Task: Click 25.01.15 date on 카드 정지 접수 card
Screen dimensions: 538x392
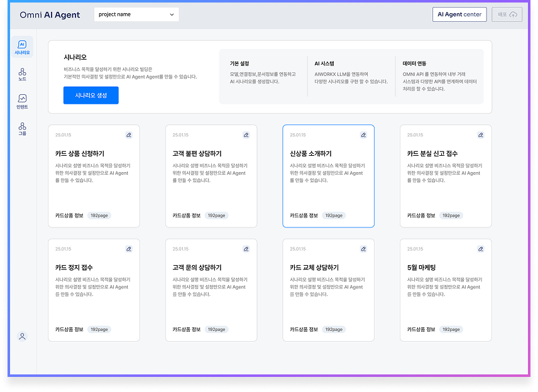Action: point(63,249)
